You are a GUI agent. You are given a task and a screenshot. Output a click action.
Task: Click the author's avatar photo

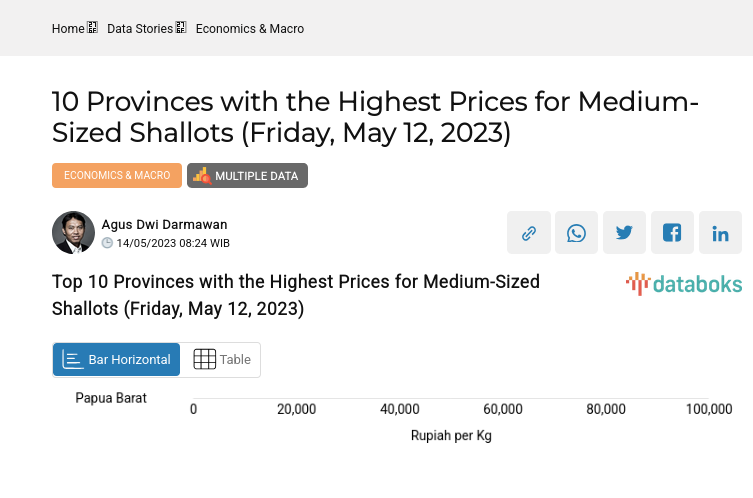tap(73, 233)
